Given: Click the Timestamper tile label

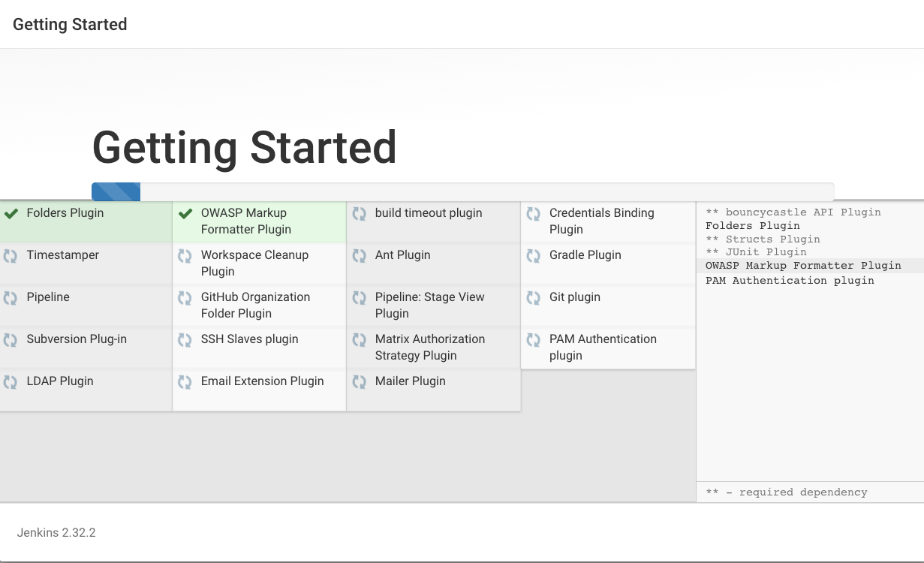Looking at the screenshot, I should coord(63,255).
